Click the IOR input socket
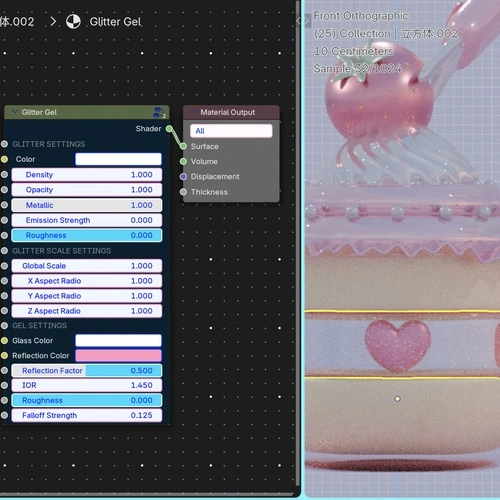 (4, 385)
